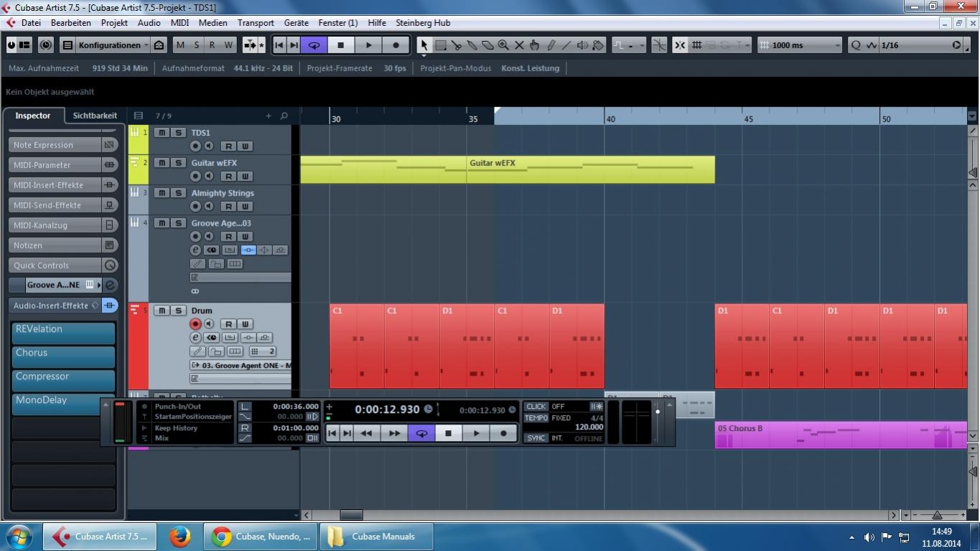The image size is (980, 551).
Task: Open the Steinberg Hub menu
Action: pos(423,22)
